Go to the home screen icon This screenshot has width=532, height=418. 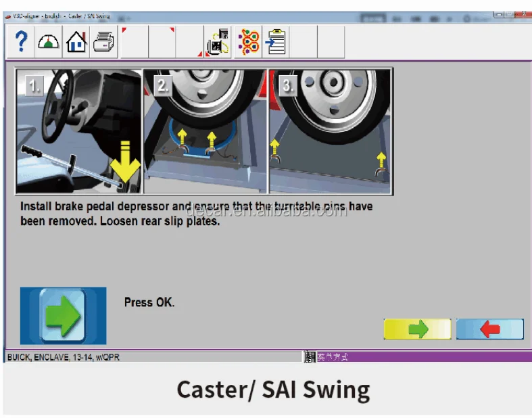[76, 41]
